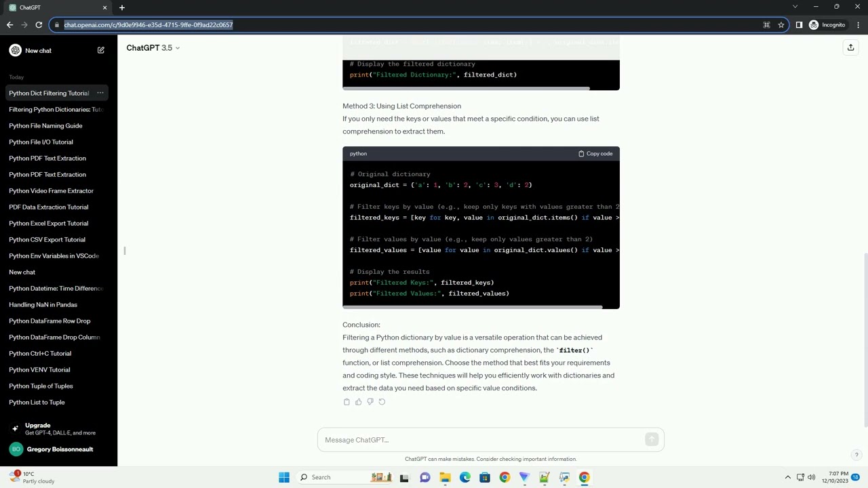Click the Upgrade sparkle icon

pyautogui.click(x=15, y=428)
